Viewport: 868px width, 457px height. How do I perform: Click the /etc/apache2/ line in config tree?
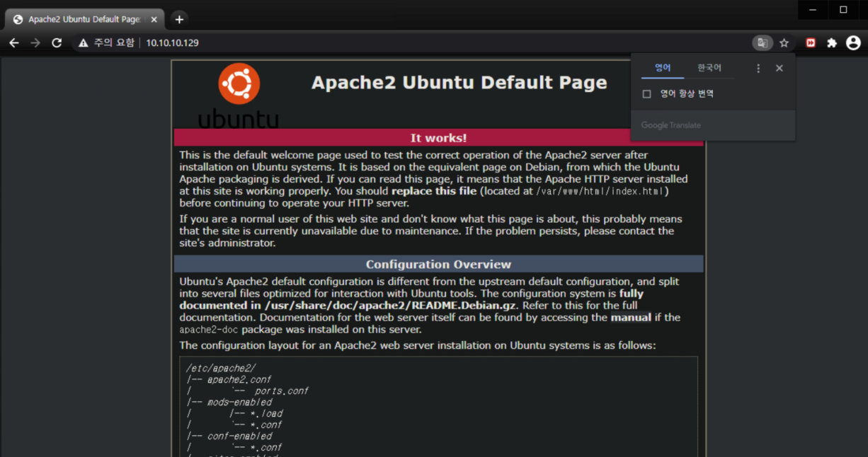[x=221, y=369]
